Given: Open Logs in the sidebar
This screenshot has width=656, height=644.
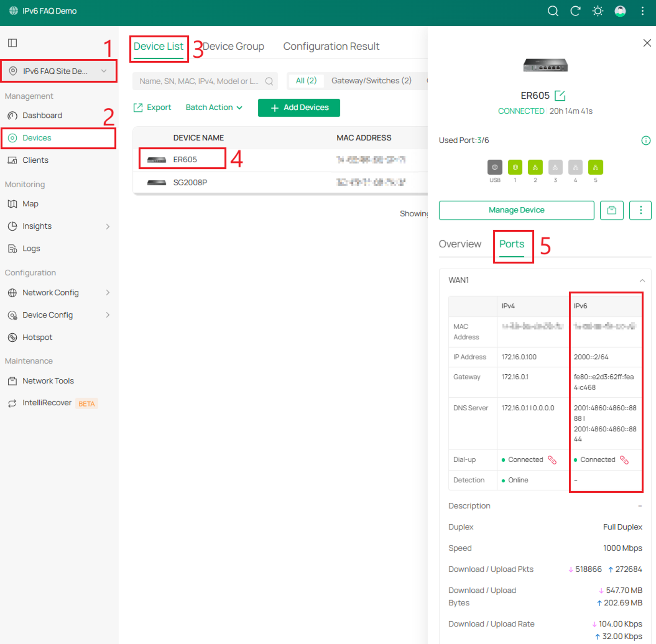Looking at the screenshot, I should (31, 249).
